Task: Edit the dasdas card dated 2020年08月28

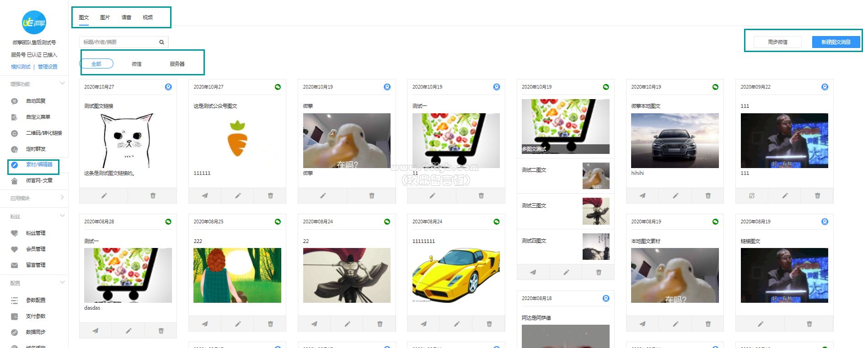Action: (x=129, y=331)
